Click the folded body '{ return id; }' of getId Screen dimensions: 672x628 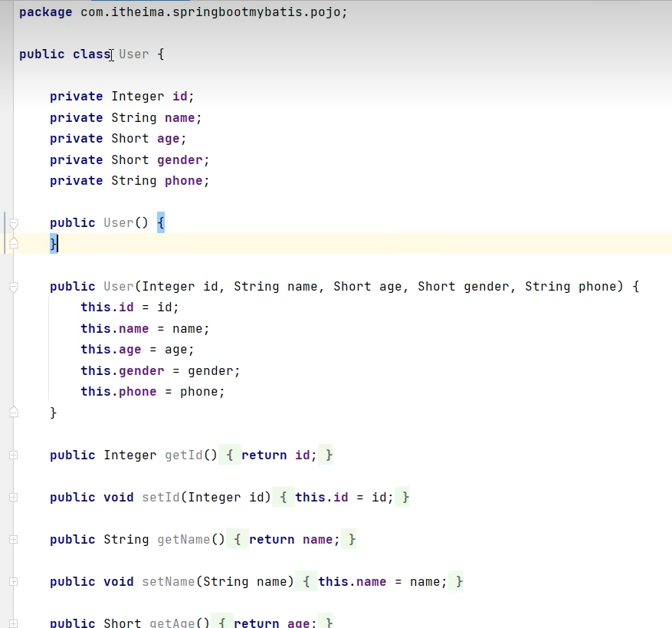(x=276, y=455)
